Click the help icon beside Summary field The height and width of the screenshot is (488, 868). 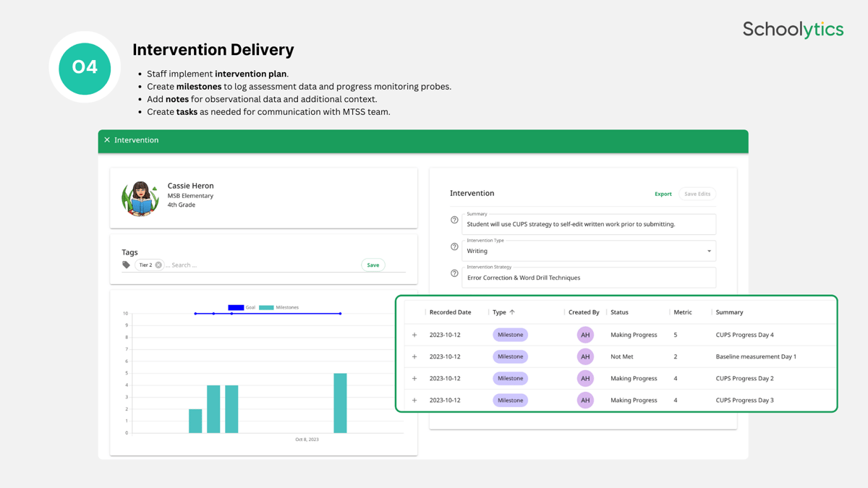point(454,220)
